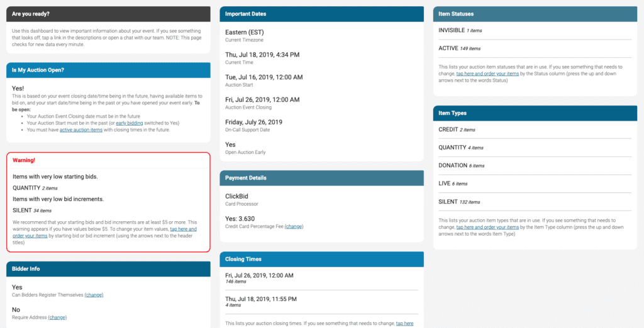Change the Require Address setting

pos(57,317)
